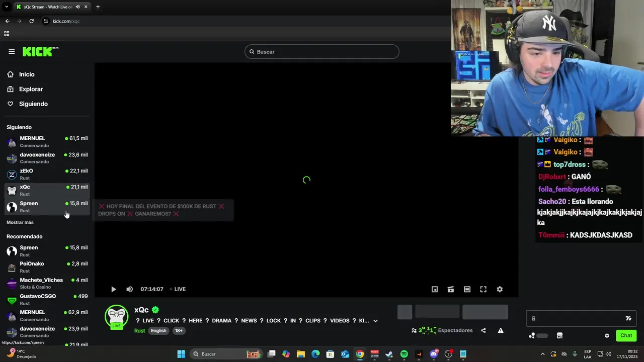The height and width of the screenshot is (362, 644).
Task: Open the xQc channel avatar with LIVE badge
Action: 116,317
